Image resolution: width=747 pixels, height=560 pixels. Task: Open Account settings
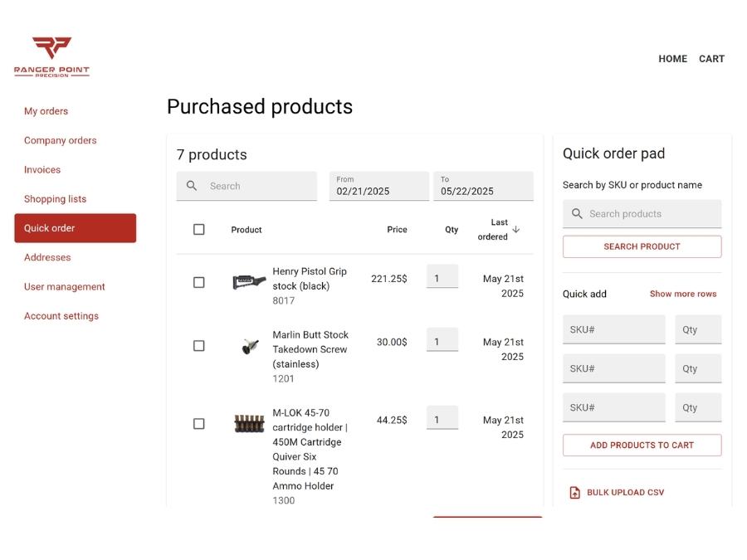[x=61, y=316]
